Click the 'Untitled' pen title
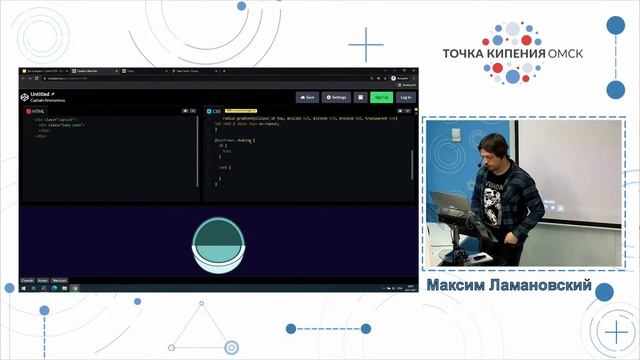This screenshot has width=640, height=360. [x=40, y=94]
